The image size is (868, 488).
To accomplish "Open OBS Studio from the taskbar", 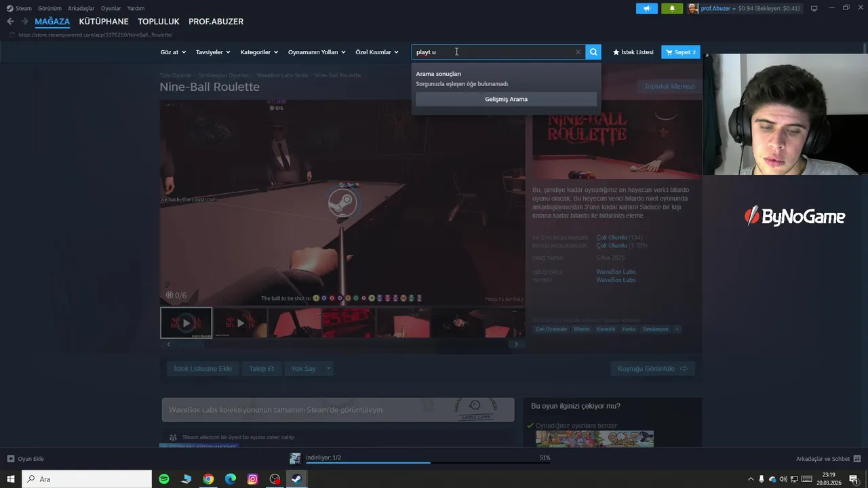I will tap(275, 479).
